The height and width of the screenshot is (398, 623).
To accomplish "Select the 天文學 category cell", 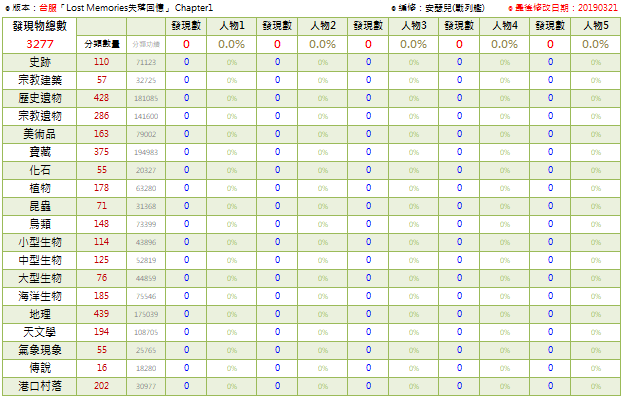I will coord(39,332).
